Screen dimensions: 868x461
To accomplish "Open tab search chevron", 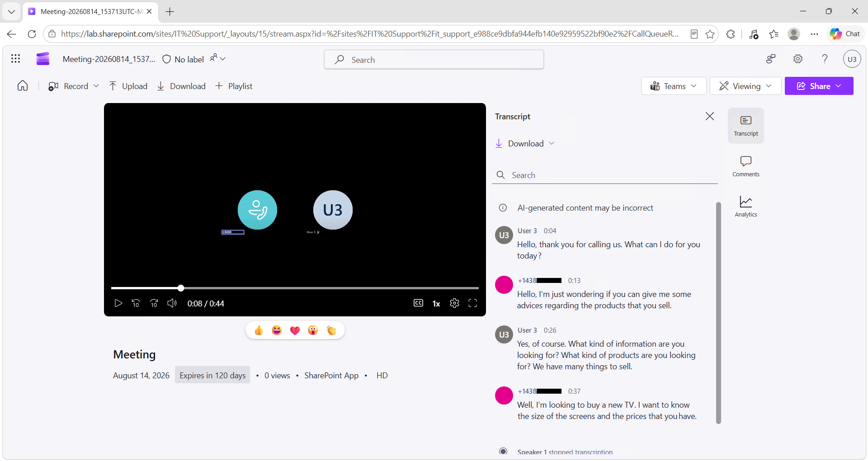I will coord(11,12).
